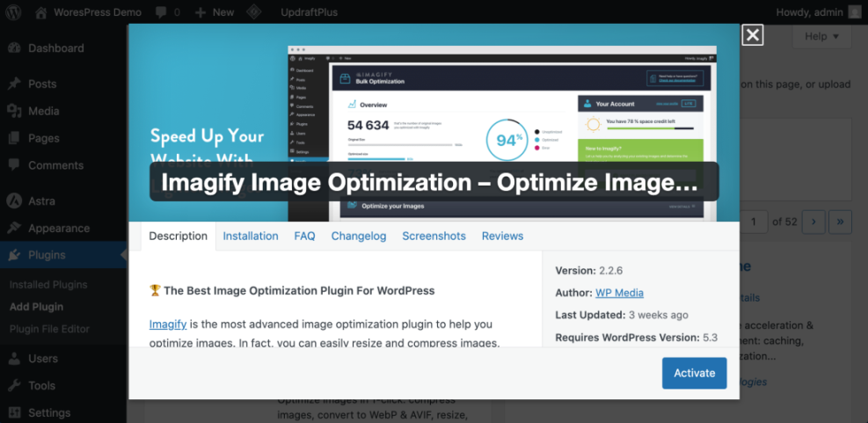Image resolution: width=868 pixels, height=423 pixels.
Task: Click the Astra logo icon
Action: pyautogui.click(x=15, y=201)
